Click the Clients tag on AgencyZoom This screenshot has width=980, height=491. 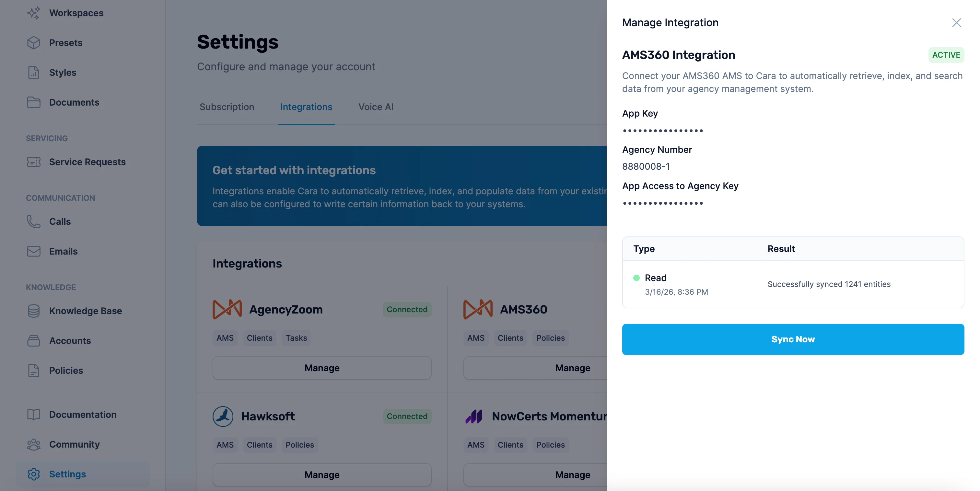[260, 338]
